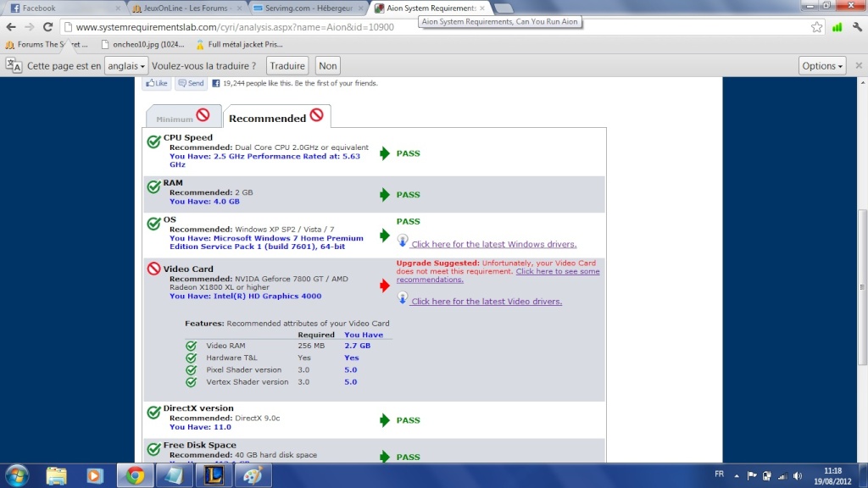Open the video card recommendations link
Screen dimensions: 868x488
(x=498, y=275)
